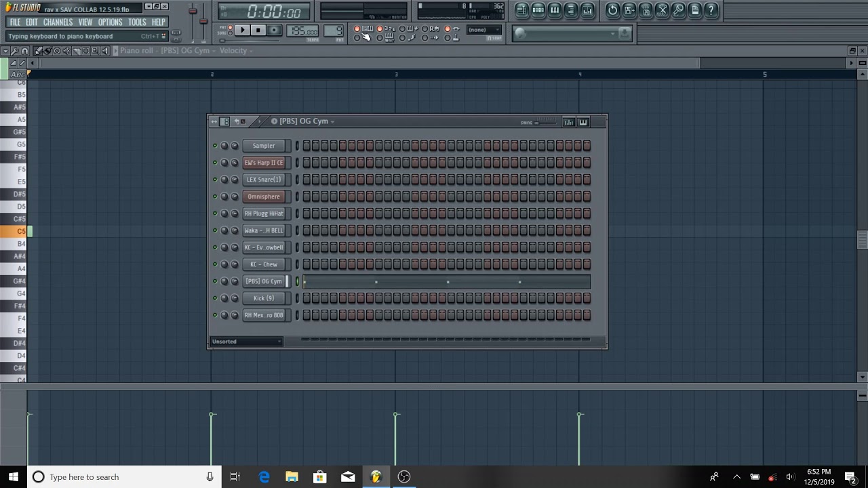Open the piano roll main menu arrow
This screenshot has width=868, height=488.
5,51
